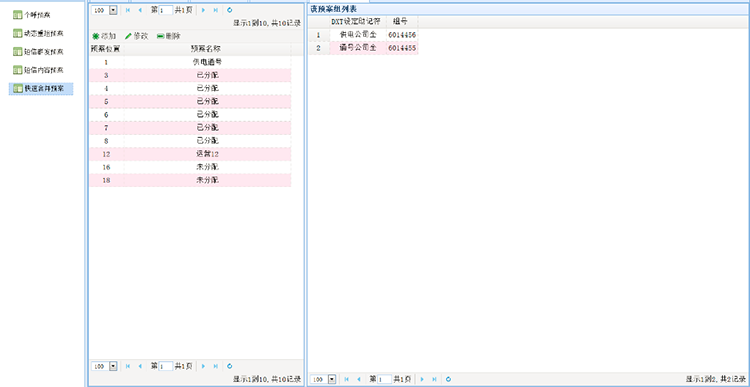Viewport: 750px width, 387px height.
Task: Select plan row with position 8
Action: [190, 141]
